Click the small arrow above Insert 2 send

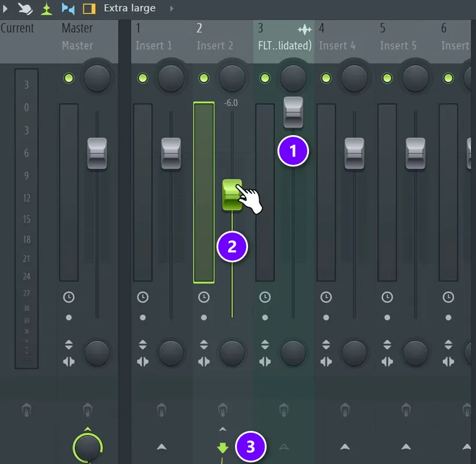[222, 429]
